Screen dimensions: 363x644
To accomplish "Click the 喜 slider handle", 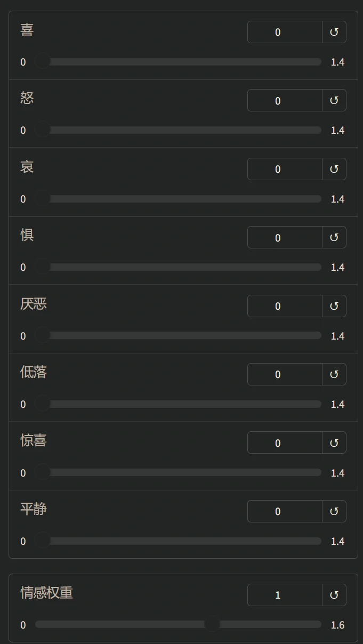I will [x=42, y=62].
